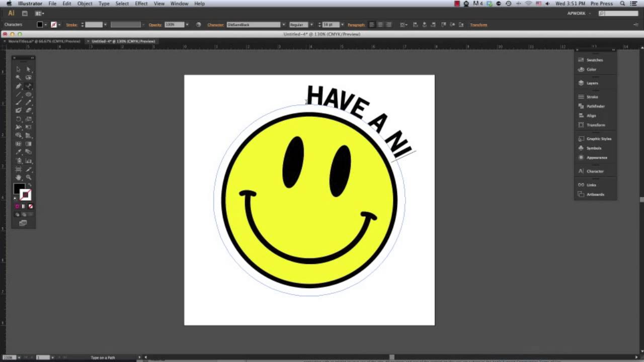Select the Type on a Path tool
Viewport: 644px width, 362px height.
click(x=28, y=86)
